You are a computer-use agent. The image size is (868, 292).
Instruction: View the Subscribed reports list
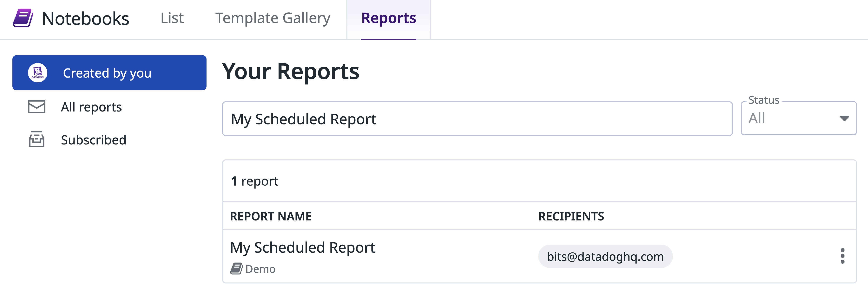click(93, 140)
